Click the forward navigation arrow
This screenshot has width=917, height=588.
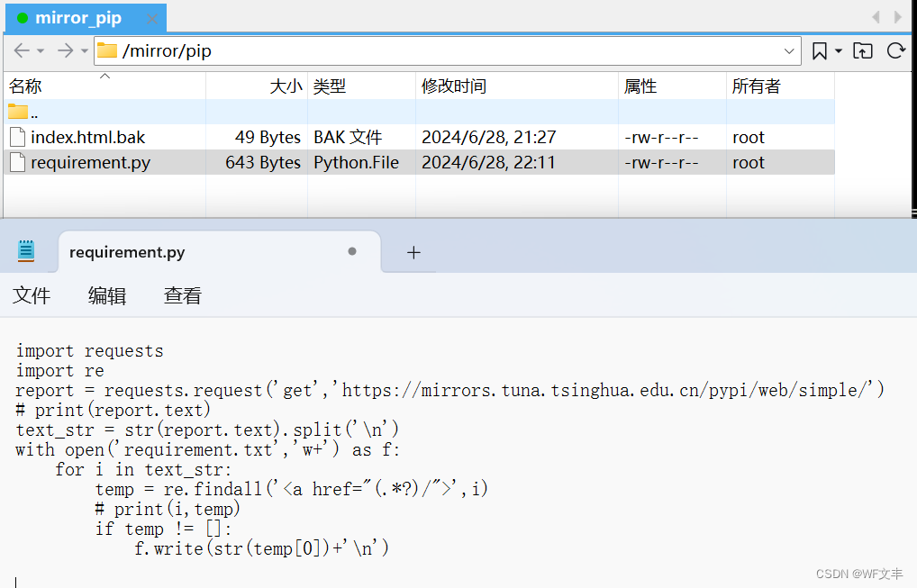tap(65, 50)
